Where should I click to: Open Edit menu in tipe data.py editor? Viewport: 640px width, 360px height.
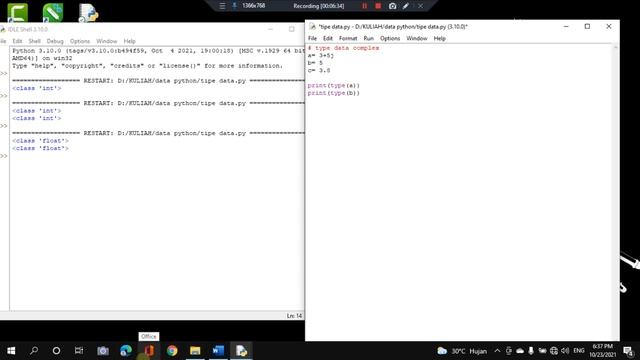[328, 38]
